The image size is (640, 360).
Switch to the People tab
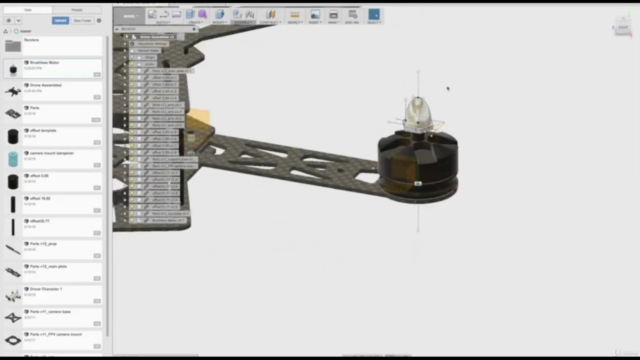click(77, 10)
